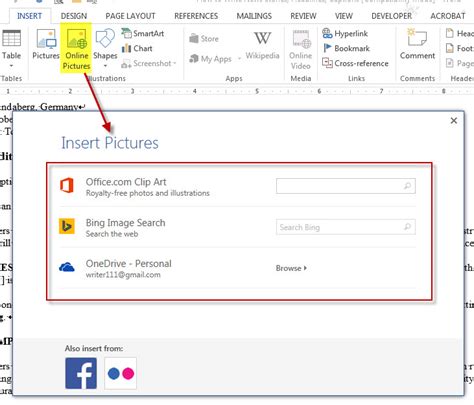Click the highlighted Online Pictures button

(x=76, y=48)
